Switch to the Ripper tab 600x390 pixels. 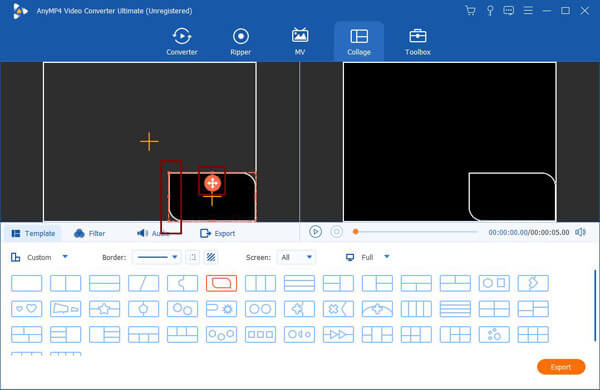pyautogui.click(x=241, y=41)
